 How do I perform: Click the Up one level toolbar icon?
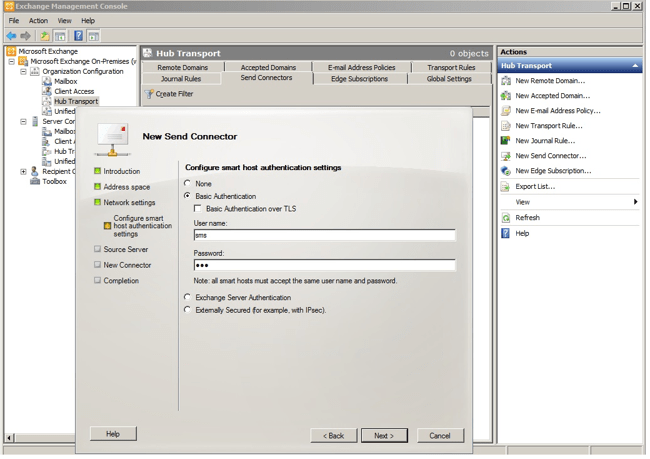pyautogui.click(x=44, y=36)
